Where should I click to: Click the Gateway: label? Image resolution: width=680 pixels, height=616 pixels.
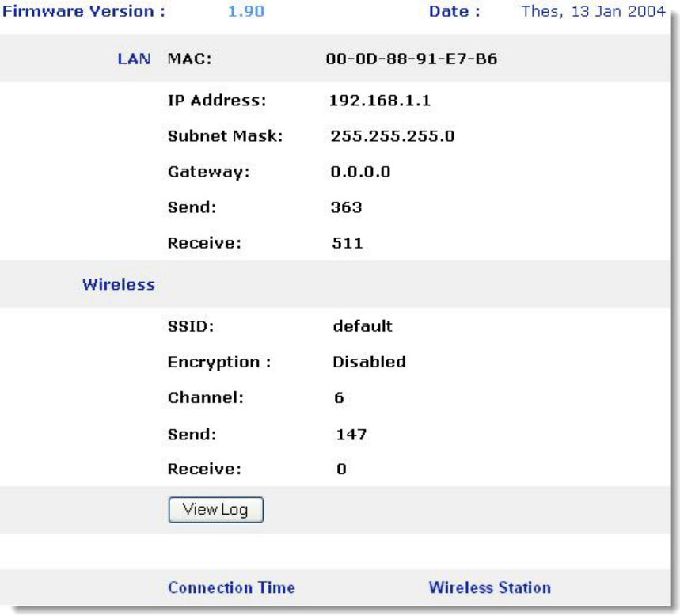click(209, 173)
